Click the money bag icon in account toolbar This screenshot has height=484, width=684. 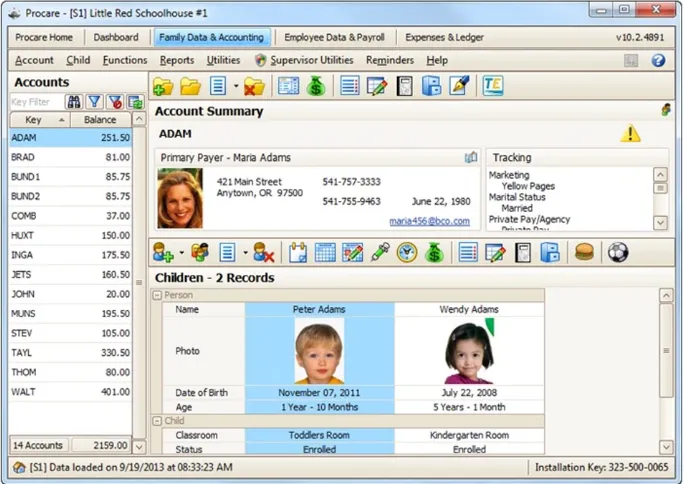pos(316,86)
